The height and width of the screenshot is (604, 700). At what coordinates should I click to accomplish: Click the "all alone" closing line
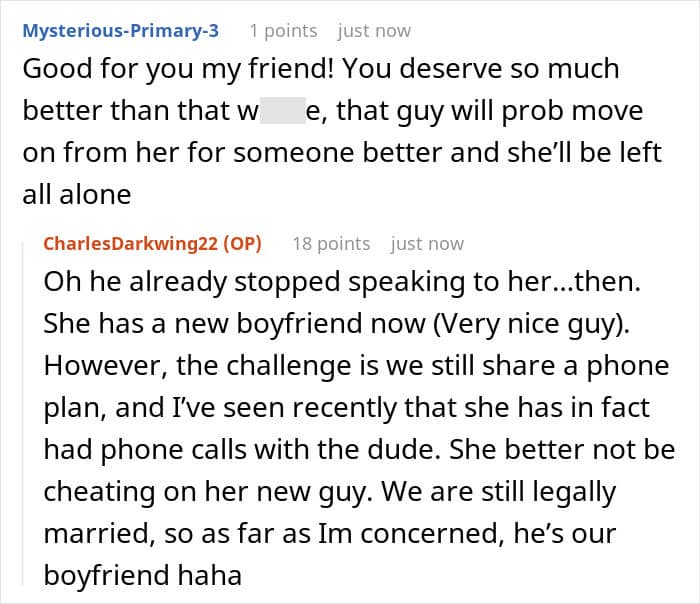[77, 194]
